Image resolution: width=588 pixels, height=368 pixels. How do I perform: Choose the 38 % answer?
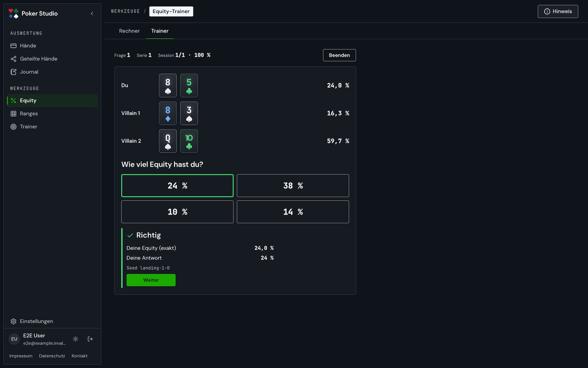coord(293,186)
